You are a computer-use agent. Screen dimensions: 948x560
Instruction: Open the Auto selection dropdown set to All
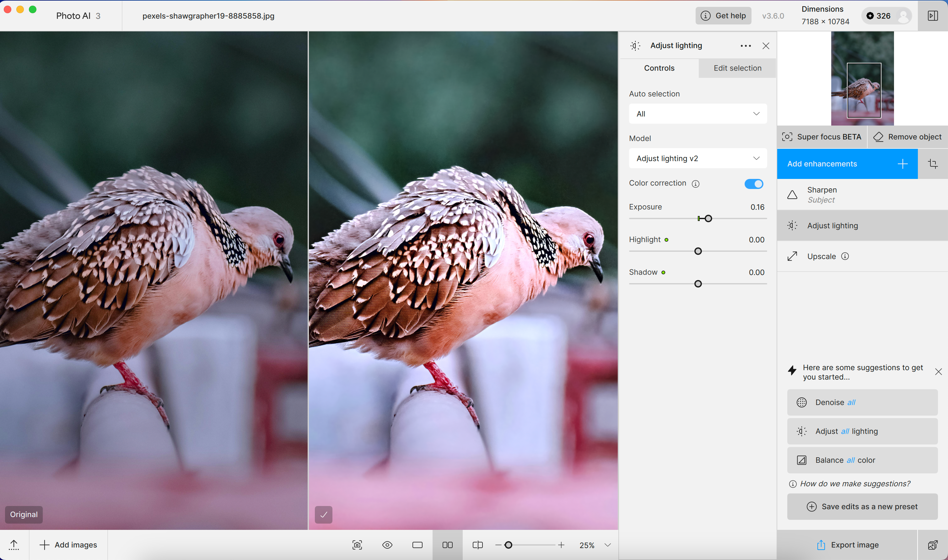[x=698, y=114]
